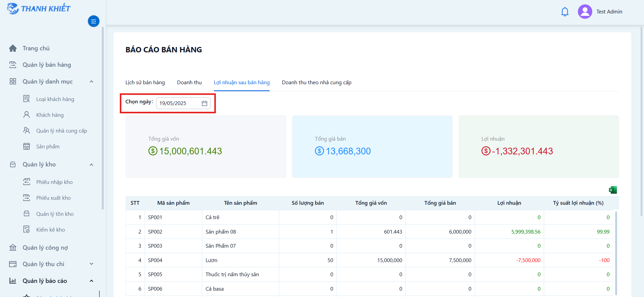Click the Kiểm kê kho icon
644x297 pixels.
[x=27, y=230]
